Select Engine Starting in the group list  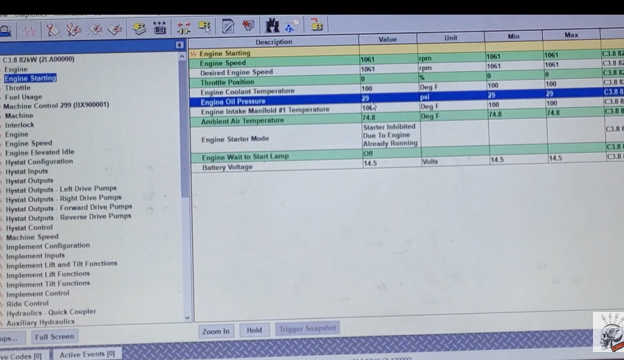pos(30,78)
